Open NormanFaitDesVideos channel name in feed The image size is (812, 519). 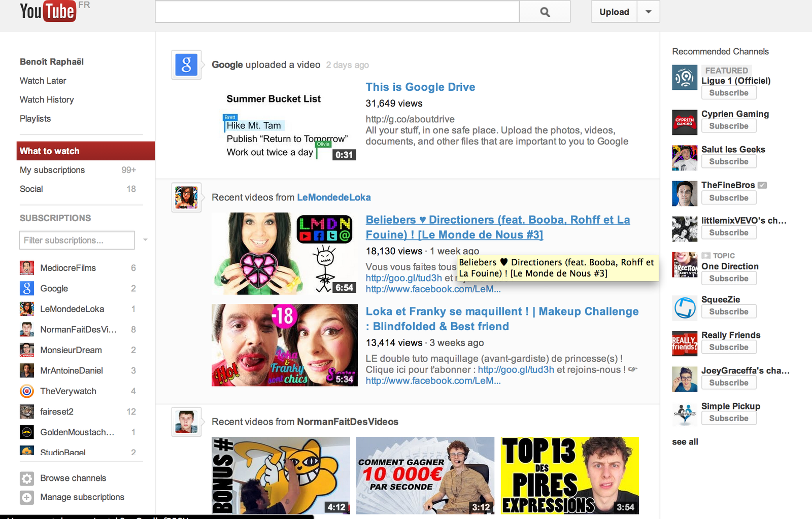click(x=348, y=422)
